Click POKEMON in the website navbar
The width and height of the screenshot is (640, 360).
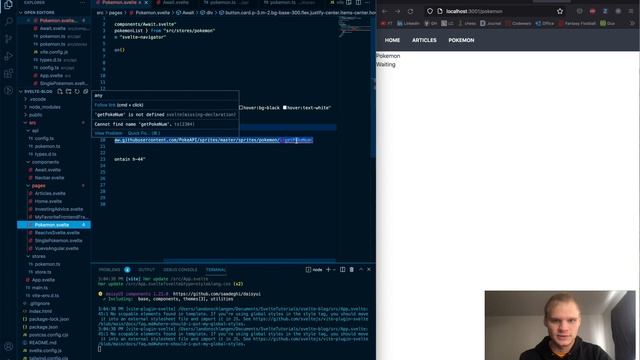click(x=461, y=40)
